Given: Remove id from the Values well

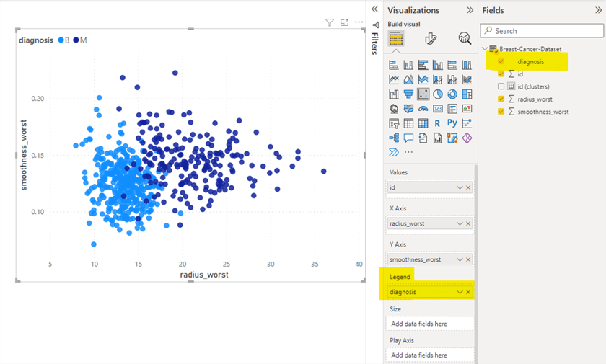Looking at the screenshot, I should pyautogui.click(x=468, y=187).
